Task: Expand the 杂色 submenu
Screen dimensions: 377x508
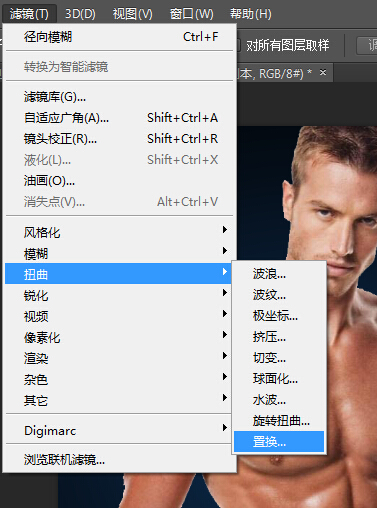Action: (119, 379)
